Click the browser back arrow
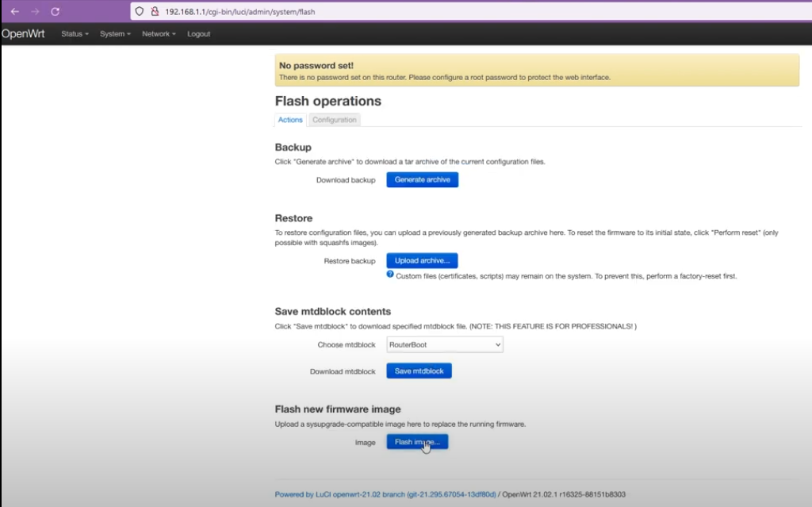The height and width of the screenshot is (507, 812). click(14, 12)
